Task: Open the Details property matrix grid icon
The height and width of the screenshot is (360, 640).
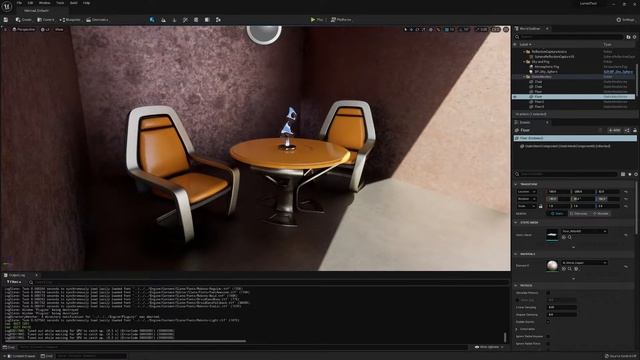Action: click(x=623, y=174)
